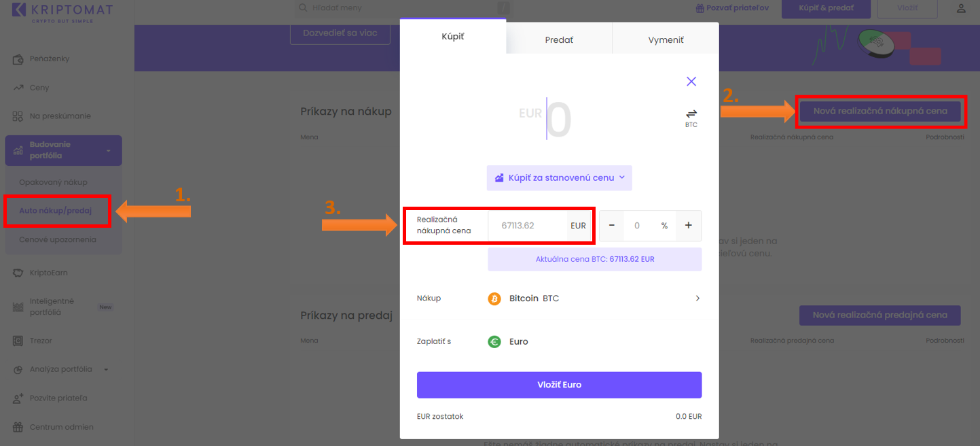The width and height of the screenshot is (980, 446).
Task: Click the Pozvite priateľa person icon
Action: (x=18, y=398)
